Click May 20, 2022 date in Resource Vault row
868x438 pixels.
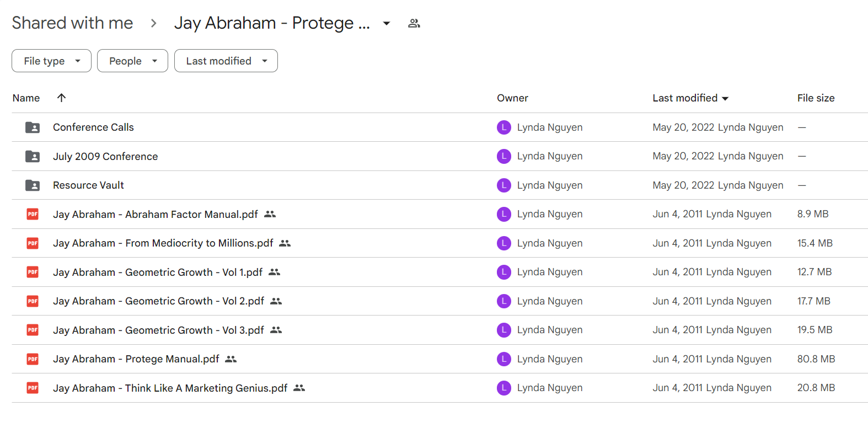(x=684, y=185)
